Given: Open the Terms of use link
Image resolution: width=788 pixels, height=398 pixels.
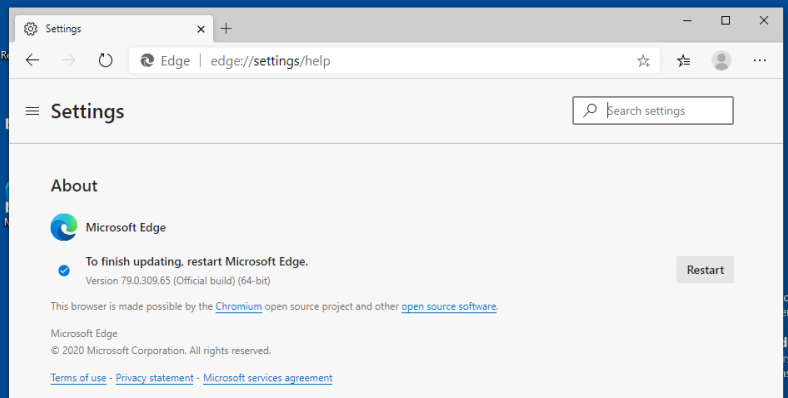Looking at the screenshot, I should click(78, 378).
